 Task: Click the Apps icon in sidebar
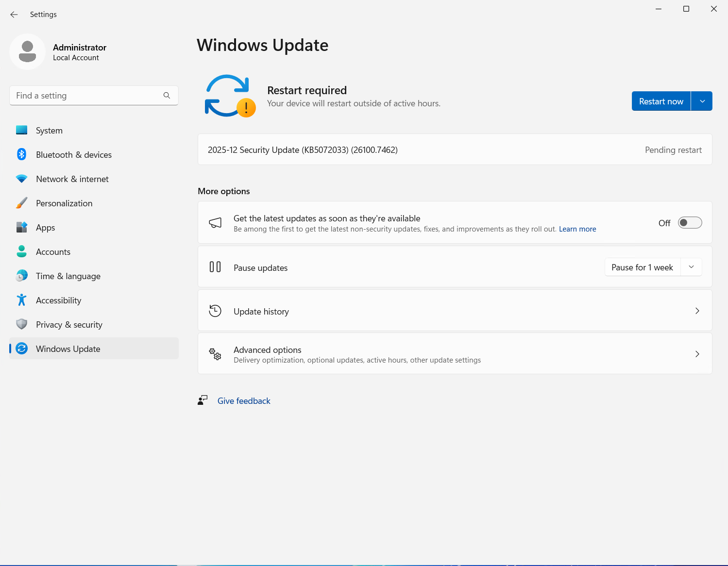click(21, 227)
